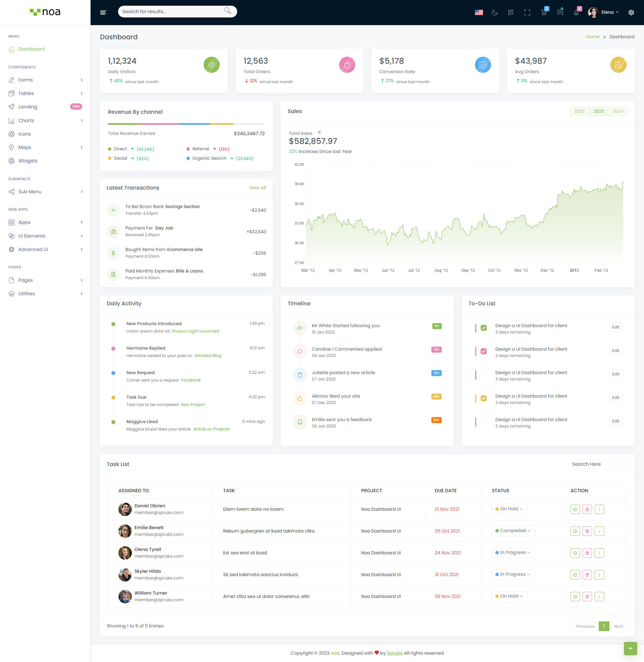
Task: Open the shopping cart icon
Action: tap(544, 12)
